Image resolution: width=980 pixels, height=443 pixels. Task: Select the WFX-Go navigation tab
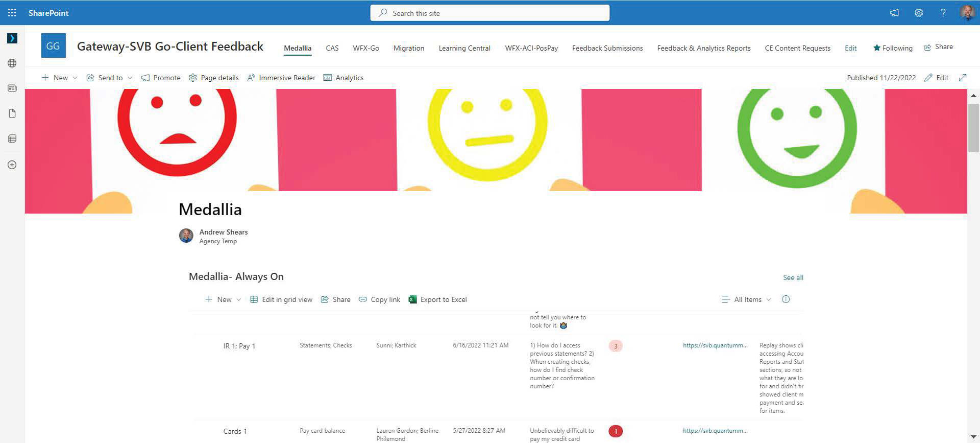point(366,48)
